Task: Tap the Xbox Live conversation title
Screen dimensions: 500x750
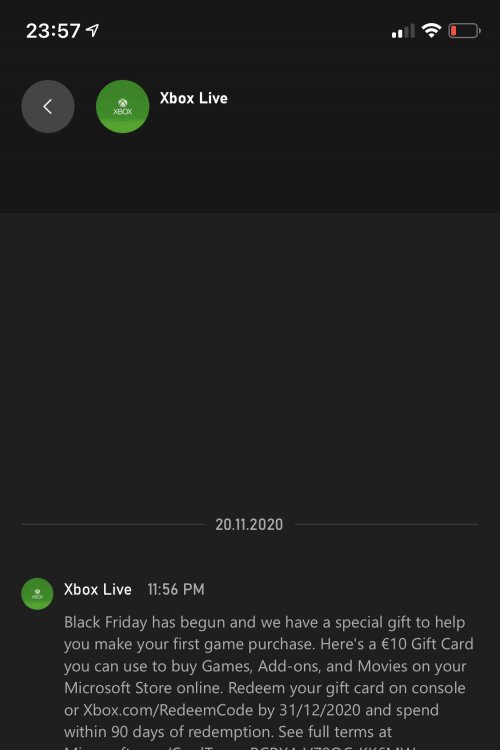Action: [x=194, y=98]
